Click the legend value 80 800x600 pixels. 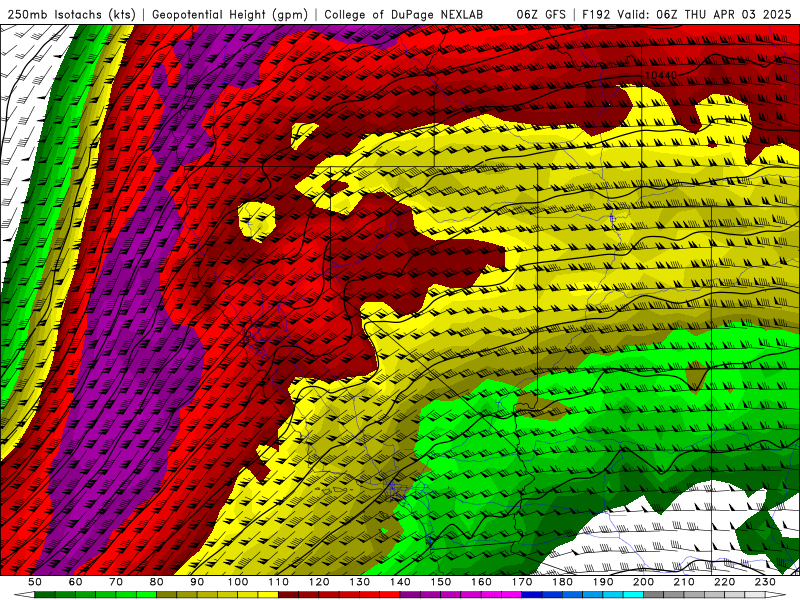coord(157,582)
